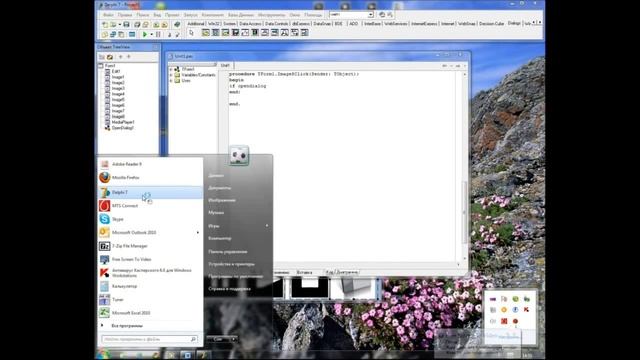This screenshot has height=360, width=640.
Task: Click the Save icon in Delphi toolbar
Action: [126, 25]
